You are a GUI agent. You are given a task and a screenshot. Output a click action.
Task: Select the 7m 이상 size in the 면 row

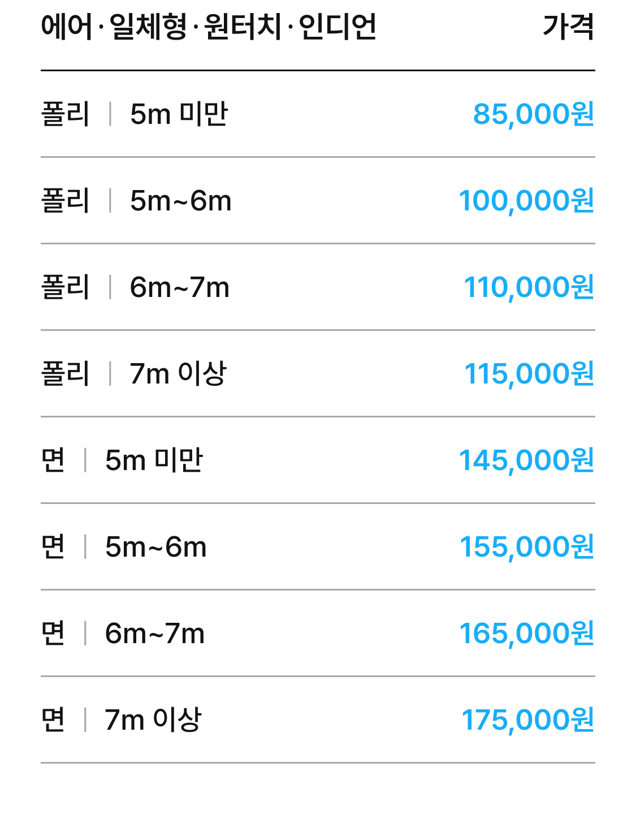tap(153, 720)
